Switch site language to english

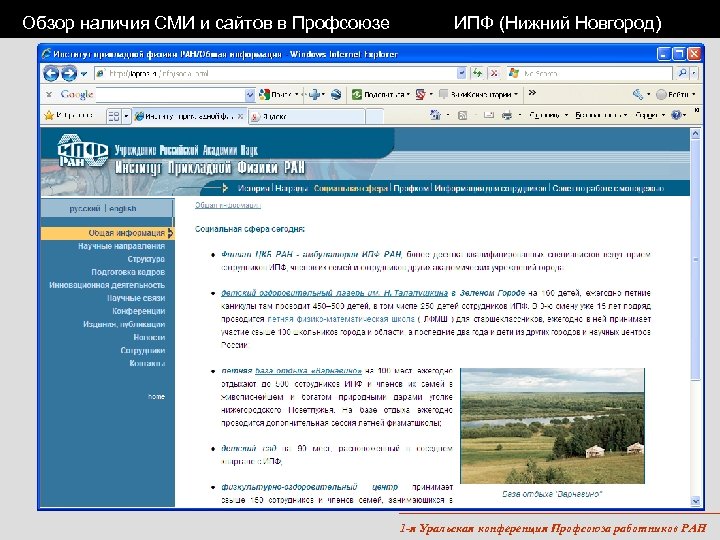123,208
